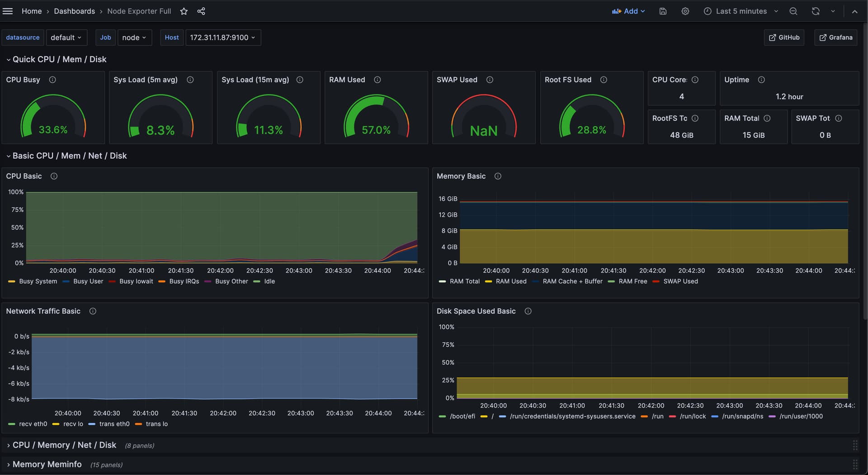Image resolution: width=868 pixels, height=475 pixels.
Task: Open dashboard settings gear
Action: pyautogui.click(x=685, y=11)
